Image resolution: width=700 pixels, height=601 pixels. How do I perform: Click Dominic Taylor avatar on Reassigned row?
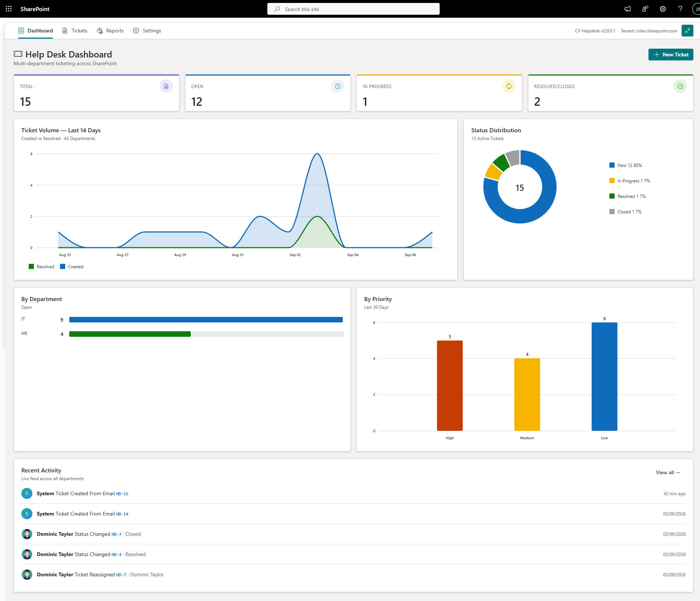[x=27, y=574]
